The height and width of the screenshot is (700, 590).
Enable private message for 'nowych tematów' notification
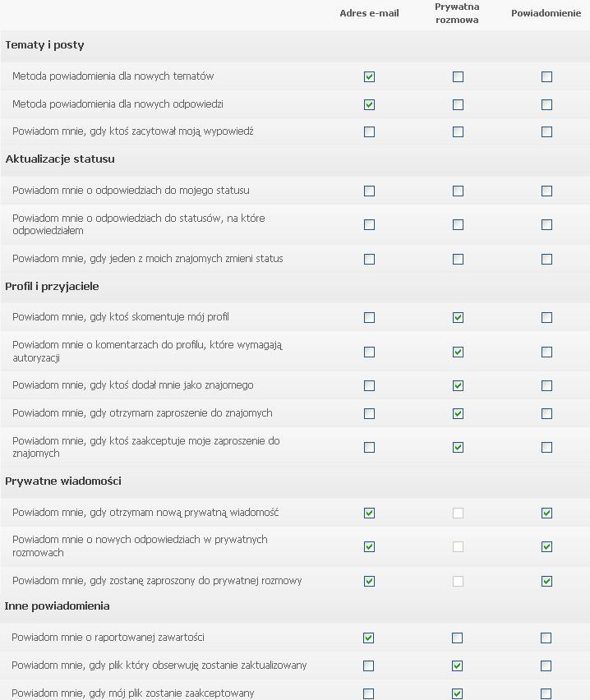pos(458,77)
